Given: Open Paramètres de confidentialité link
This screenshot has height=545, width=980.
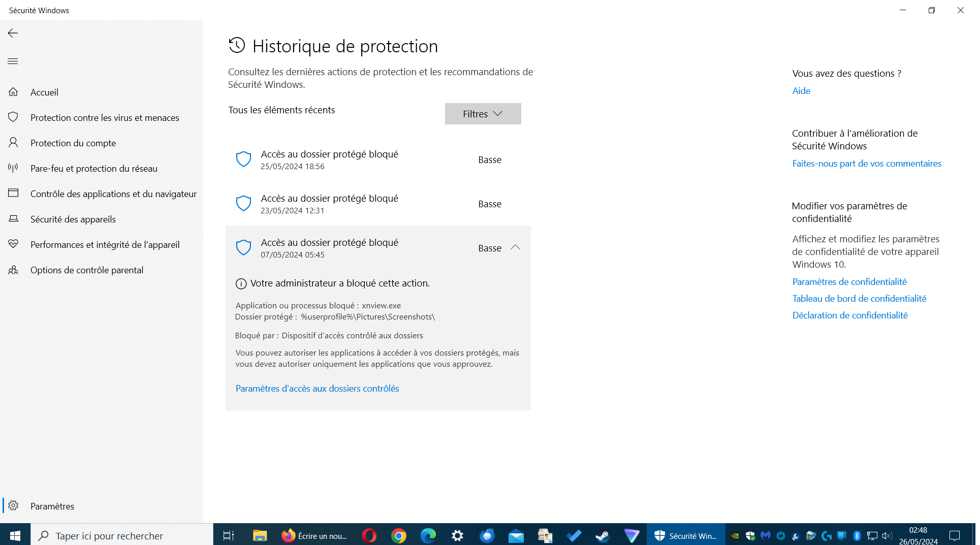Looking at the screenshot, I should [849, 282].
